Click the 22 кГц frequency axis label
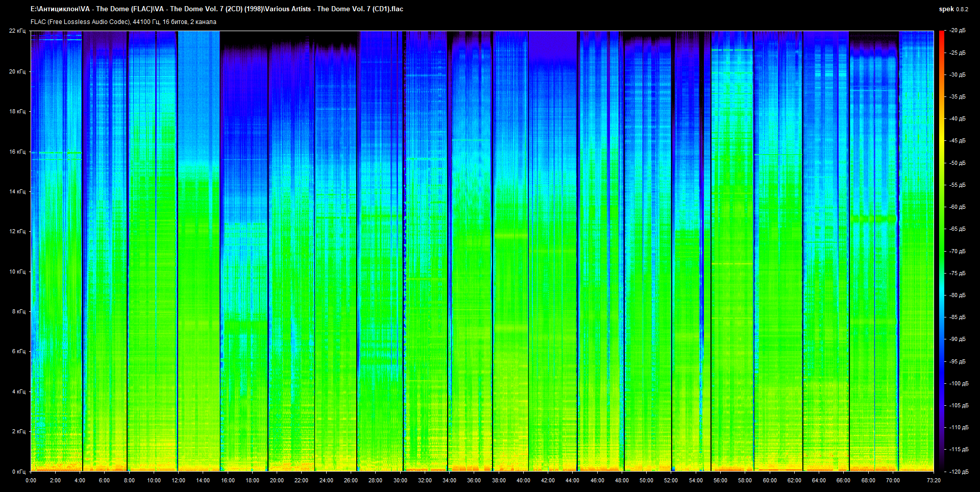Image resolution: width=980 pixels, height=492 pixels. click(17, 31)
